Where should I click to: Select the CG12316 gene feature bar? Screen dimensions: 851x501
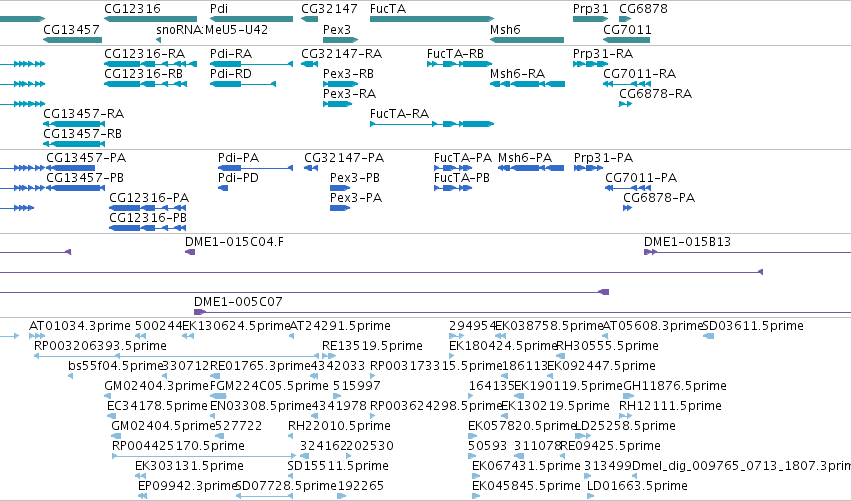click(x=150, y=19)
